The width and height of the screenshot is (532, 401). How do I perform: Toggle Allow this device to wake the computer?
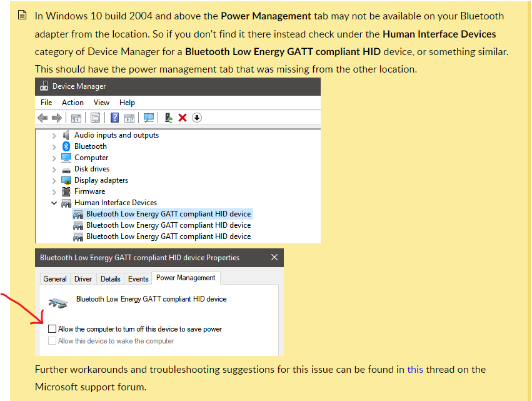(x=52, y=340)
